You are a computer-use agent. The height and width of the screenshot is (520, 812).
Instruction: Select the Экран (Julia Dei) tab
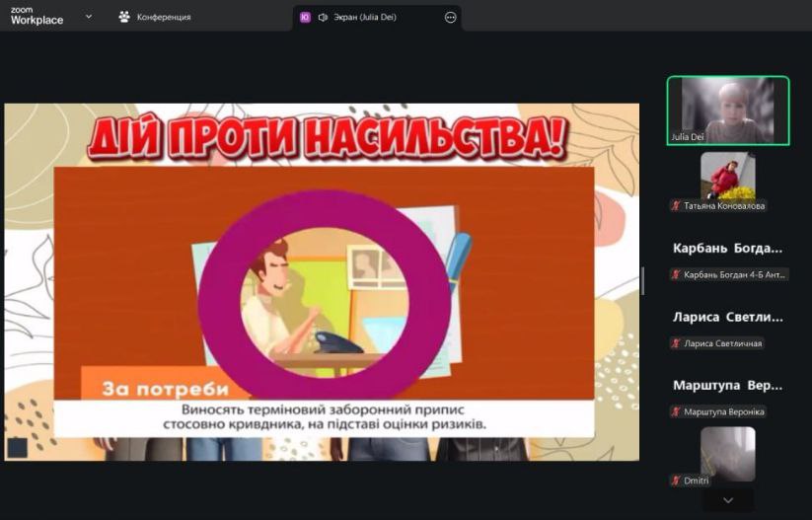[364, 17]
